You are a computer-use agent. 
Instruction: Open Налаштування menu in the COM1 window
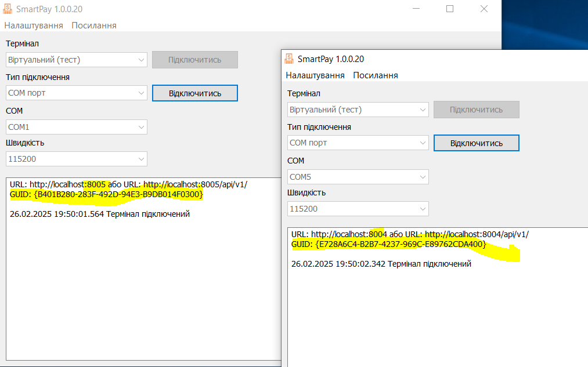[x=34, y=26]
